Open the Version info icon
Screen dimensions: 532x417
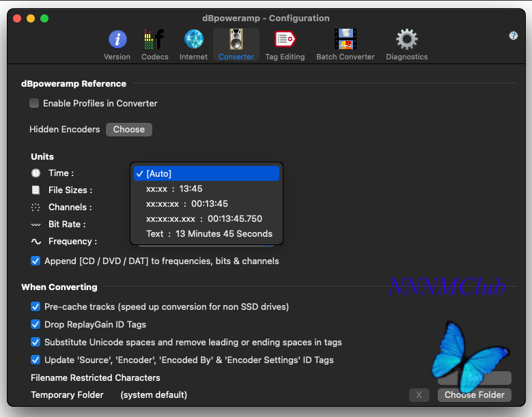[x=117, y=40]
